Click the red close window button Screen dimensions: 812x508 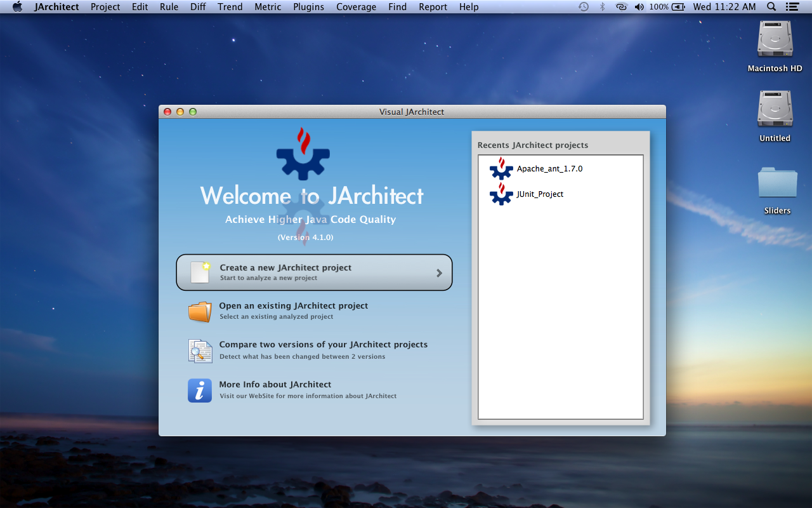[x=167, y=112]
